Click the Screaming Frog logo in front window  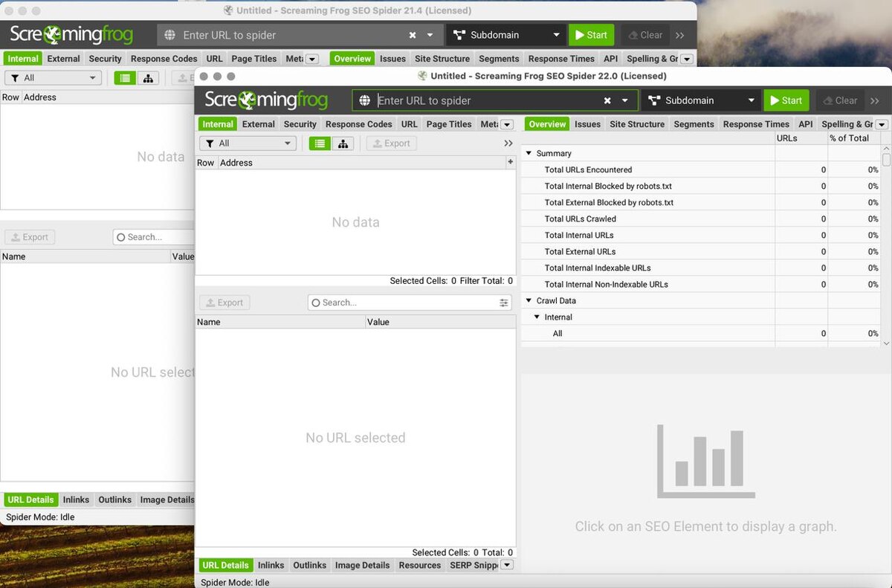tap(265, 100)
